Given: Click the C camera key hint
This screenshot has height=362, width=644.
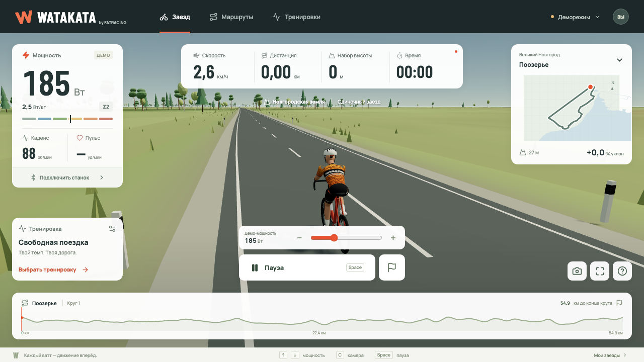Looking at the screenshot, I should tap(340, 355).
